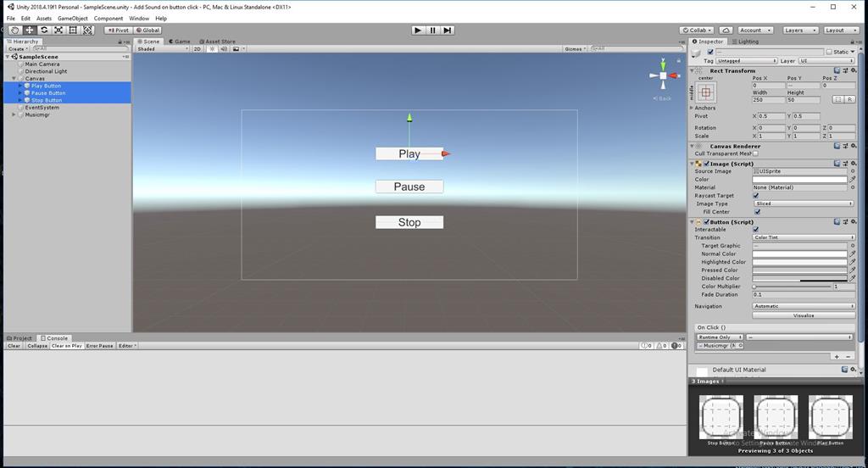Collapse the Canvas hierarchy item
Screen dimensions: 868x468
tap(14, 79)
